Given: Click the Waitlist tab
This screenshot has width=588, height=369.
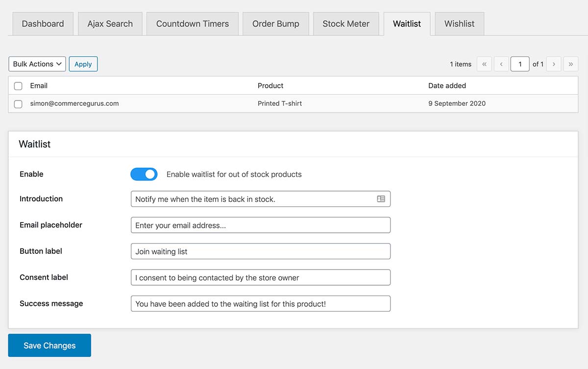Looking at the screenshot, I should click(407, 24).
